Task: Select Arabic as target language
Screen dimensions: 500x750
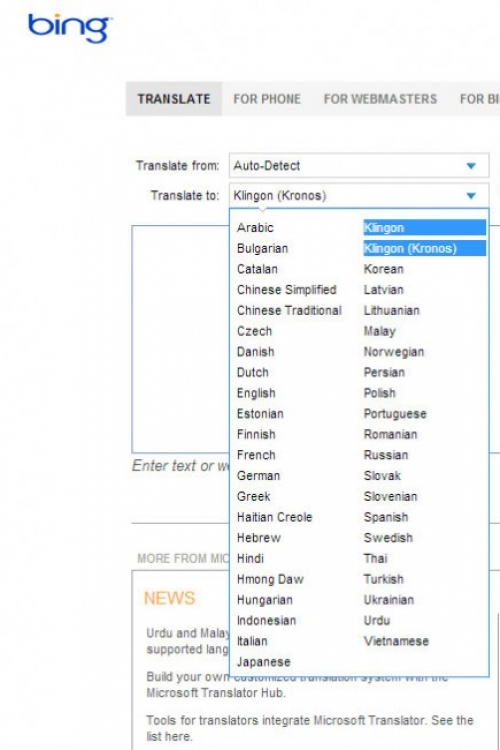Action: tap(255, 228)
